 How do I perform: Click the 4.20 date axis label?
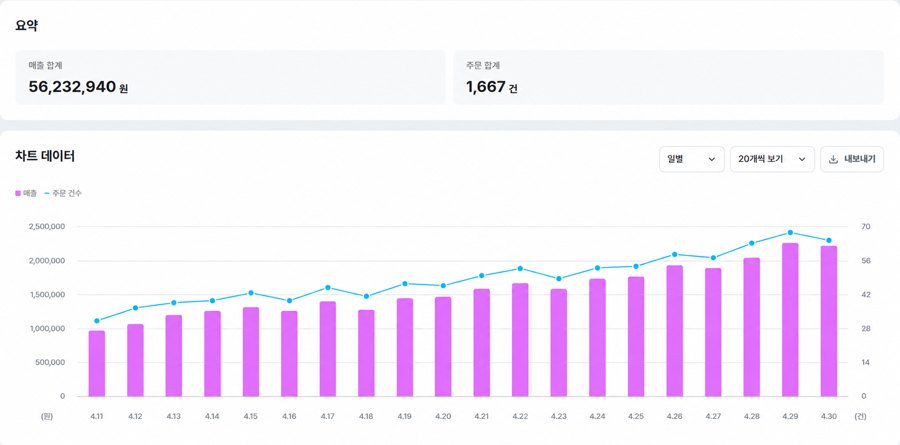(443, 416)
